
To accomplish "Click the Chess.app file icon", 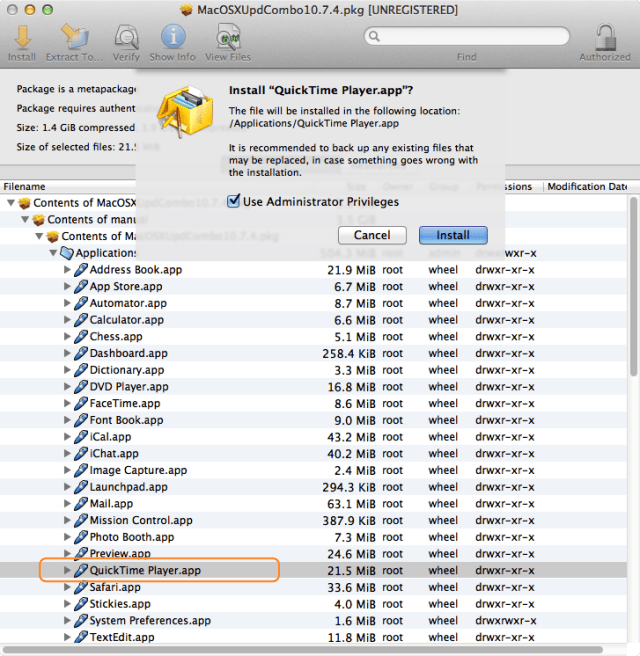I will coord(82,336).
